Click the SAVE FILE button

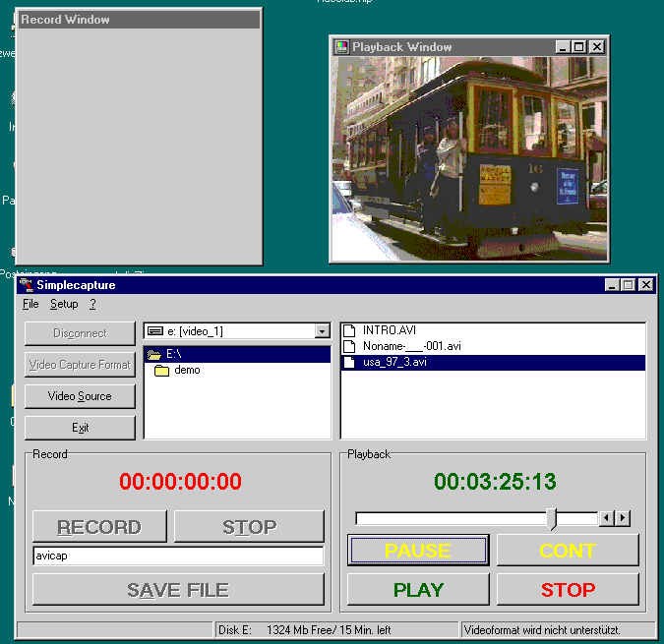click(178, 589)
